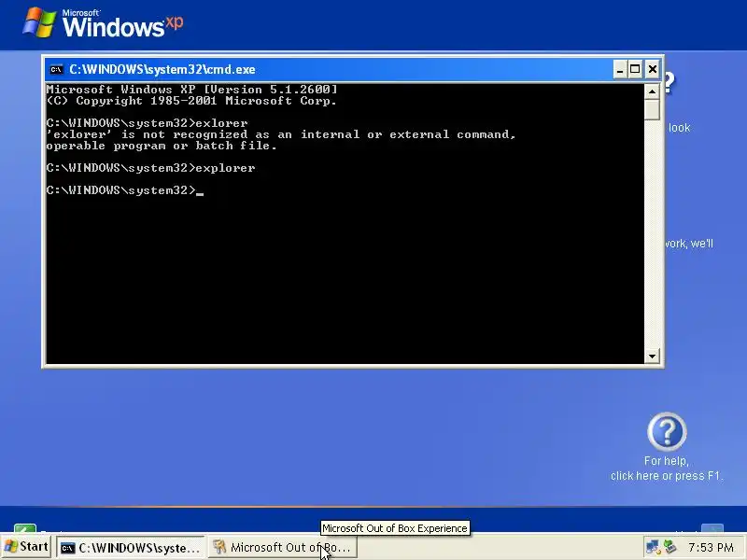Click the 'C:\WINDOWS\system32>explorer' command line

[x=150, y=168]
